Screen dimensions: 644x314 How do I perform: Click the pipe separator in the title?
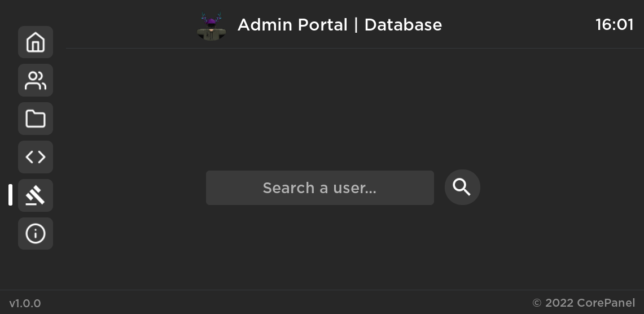pyautogui.click(x=356, y=25)
